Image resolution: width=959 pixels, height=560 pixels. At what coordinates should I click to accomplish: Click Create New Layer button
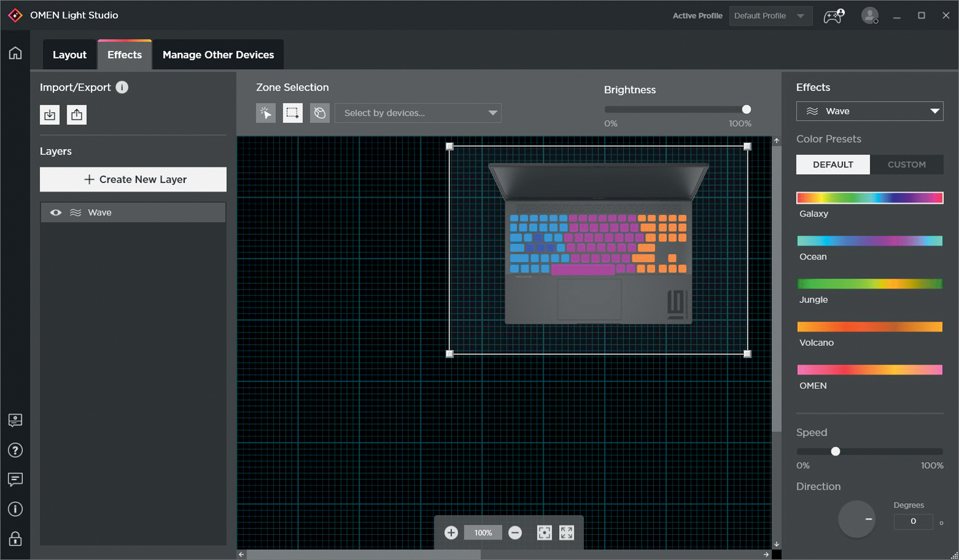133,179
